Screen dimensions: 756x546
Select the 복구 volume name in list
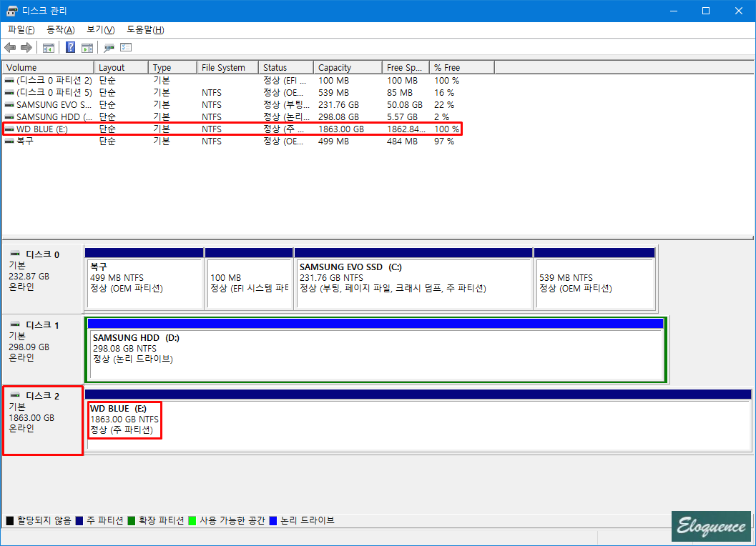pos(25,142)
